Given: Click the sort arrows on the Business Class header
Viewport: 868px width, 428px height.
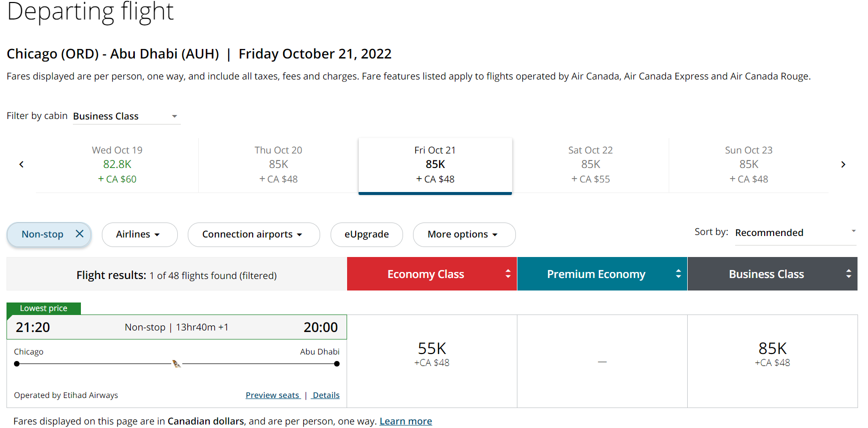Looking at the screenshot, I should [x=849, y=273].
